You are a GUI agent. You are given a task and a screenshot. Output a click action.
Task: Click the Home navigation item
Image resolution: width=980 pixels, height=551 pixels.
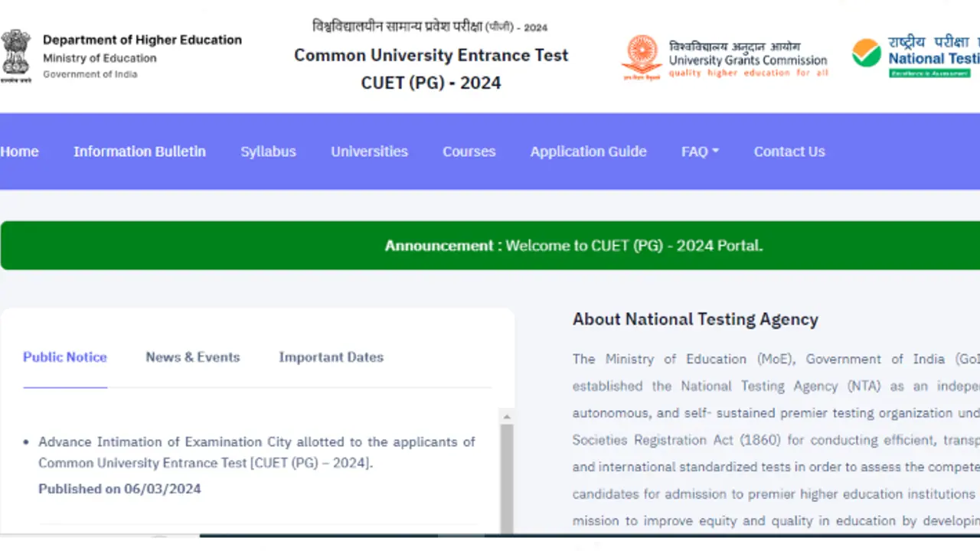[19, 152]
